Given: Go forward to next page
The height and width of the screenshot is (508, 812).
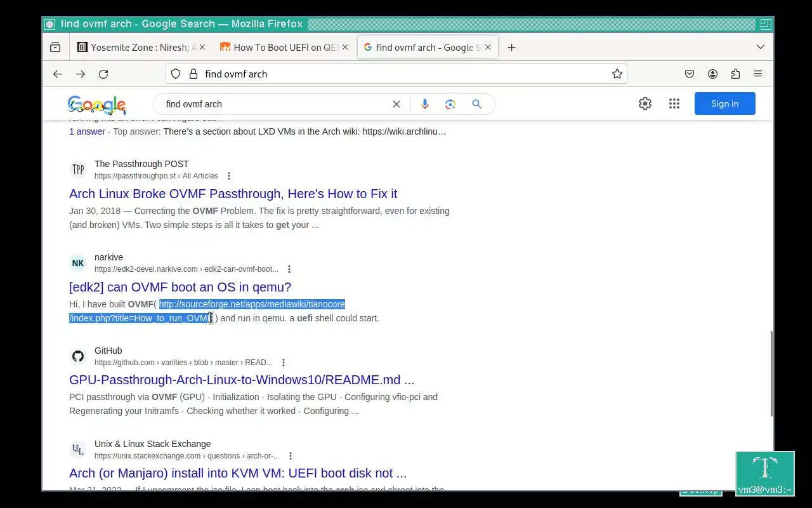Looking at the screenshot, I should [81, 74].
